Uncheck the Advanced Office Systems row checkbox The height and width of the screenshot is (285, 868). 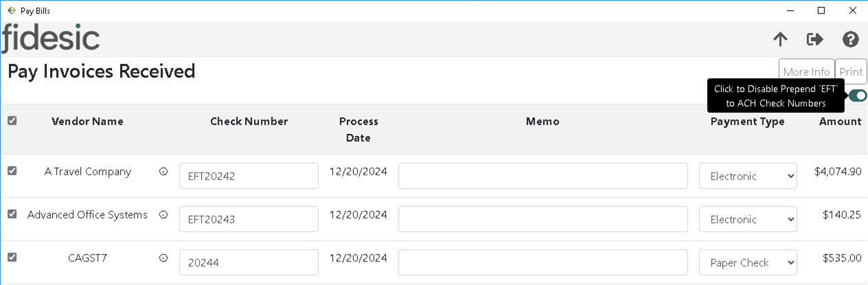point(12,214)
